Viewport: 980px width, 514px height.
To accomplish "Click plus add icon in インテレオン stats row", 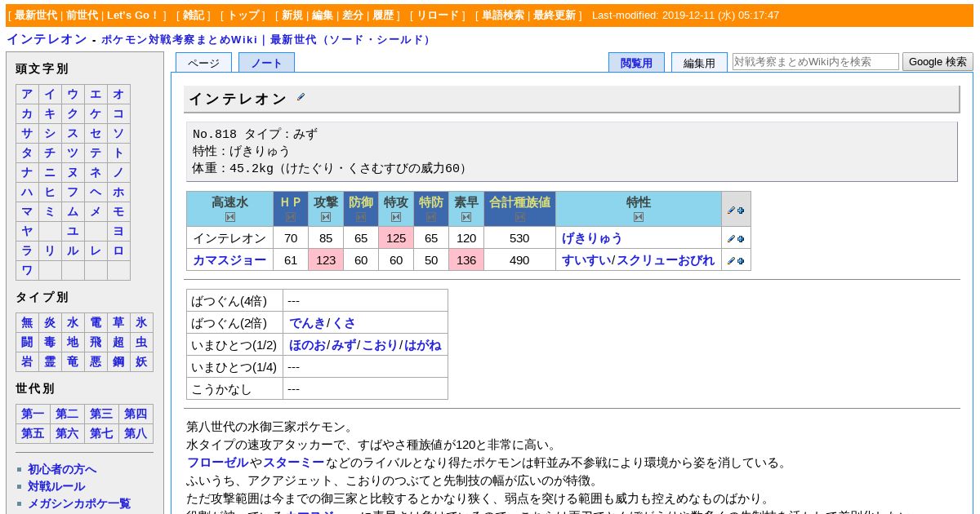I will tap(741, 239).
